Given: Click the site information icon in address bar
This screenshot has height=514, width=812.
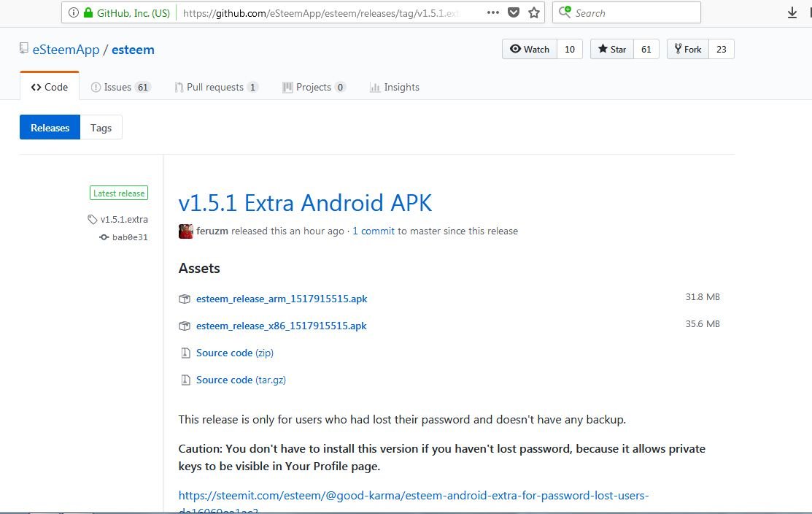Looking at the screenshot, I should coord(73,13).
